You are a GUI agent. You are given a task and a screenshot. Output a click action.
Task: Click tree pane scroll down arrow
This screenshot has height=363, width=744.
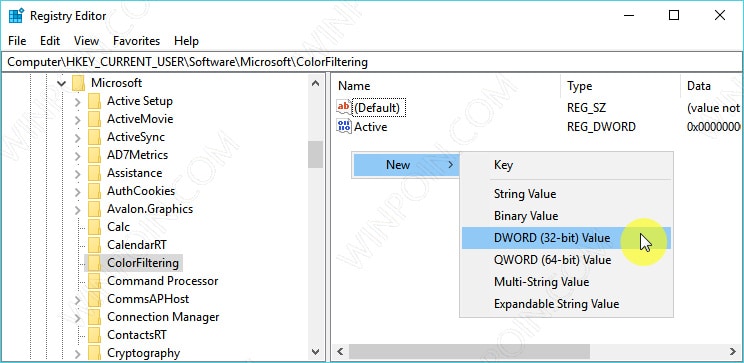(315, 352)
